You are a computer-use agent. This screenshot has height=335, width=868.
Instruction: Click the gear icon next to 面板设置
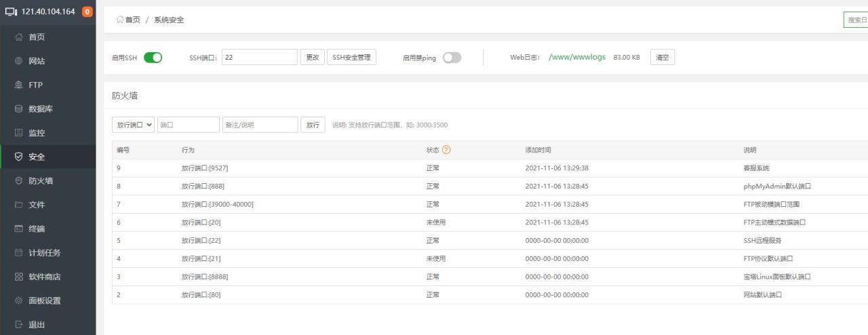point(18,300)
